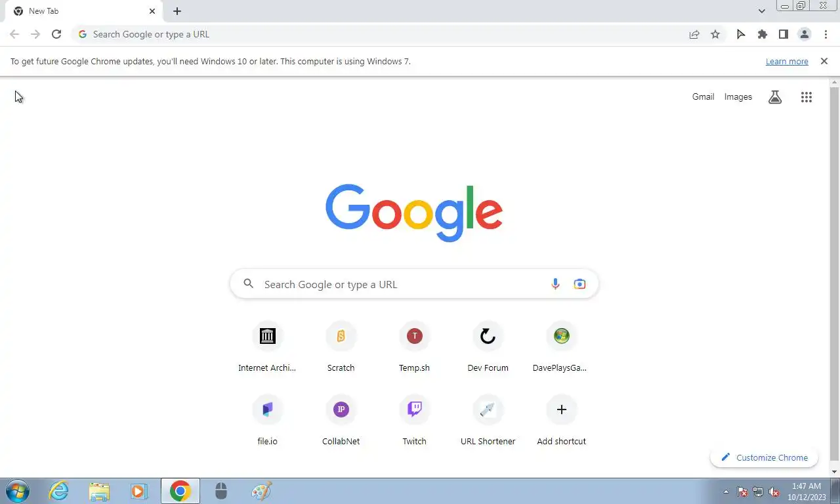Open the profile avatar icon
The width and height of the screenshot is (840, 504).
pyautogui.click(x=804, y=34)
